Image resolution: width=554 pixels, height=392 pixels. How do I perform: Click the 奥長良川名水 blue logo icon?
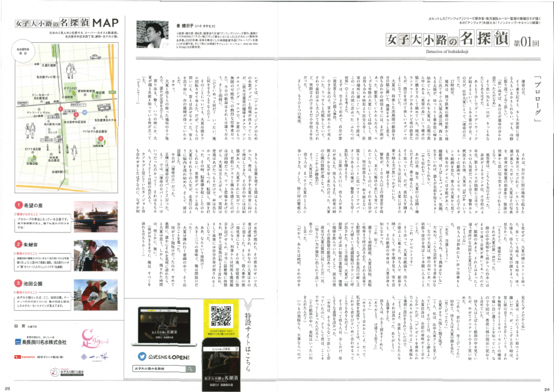tap(18, 342)
